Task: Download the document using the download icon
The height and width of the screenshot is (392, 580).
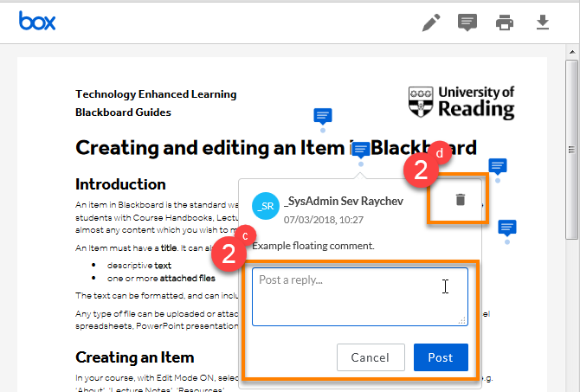Action: [x=543, y=22]
